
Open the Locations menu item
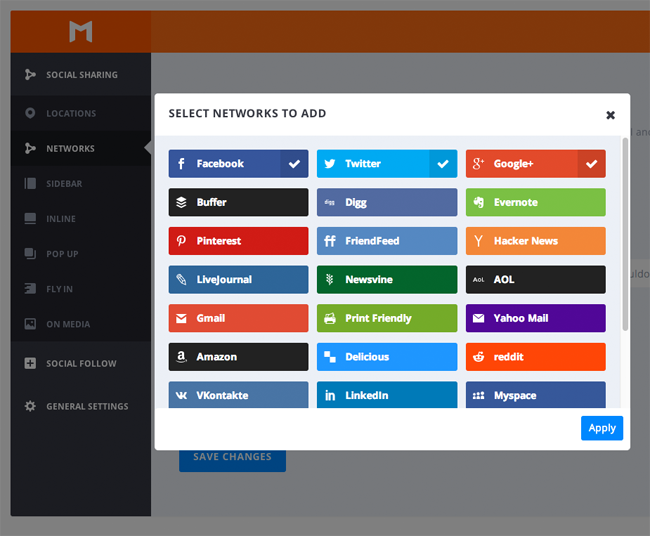coord(70,114)
